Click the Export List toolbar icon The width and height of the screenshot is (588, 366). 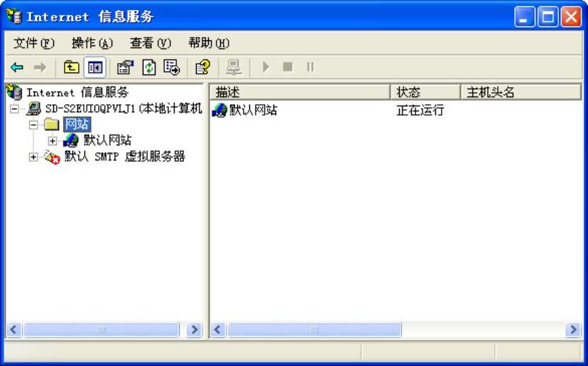click(x=172, y=67)
